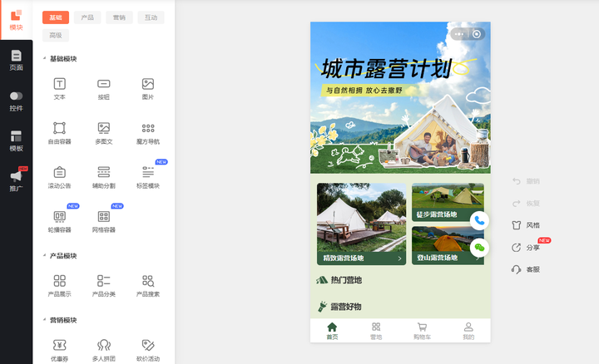This screenshot has width=599, height=364.
Task: Open the 客服 customer service
Action: pyautogui.click(x=526, y=269)
